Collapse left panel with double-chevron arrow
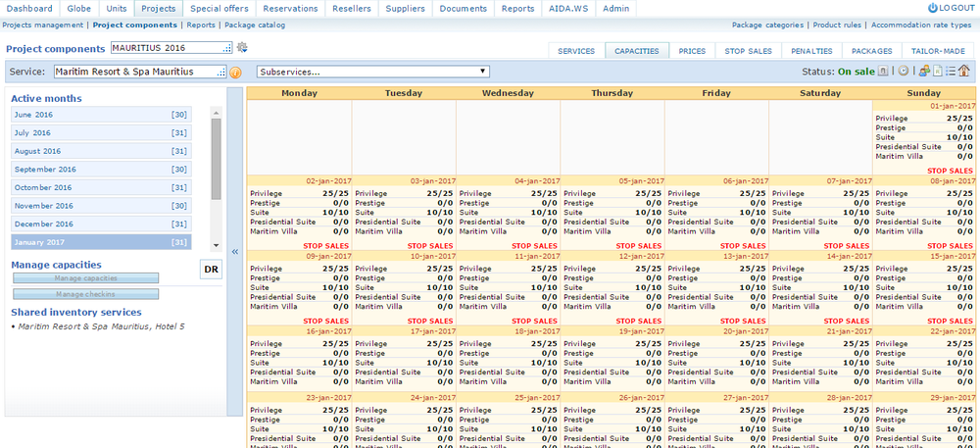This screenshot has width=980, height=448. pos(235,252)
